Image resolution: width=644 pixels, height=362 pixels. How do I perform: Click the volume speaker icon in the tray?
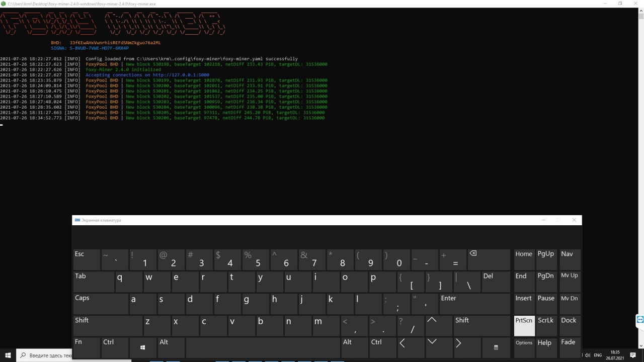[587, 355]
